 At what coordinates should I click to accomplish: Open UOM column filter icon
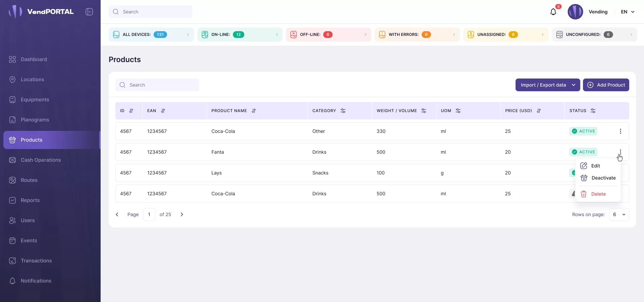click(x=458, y=111)
